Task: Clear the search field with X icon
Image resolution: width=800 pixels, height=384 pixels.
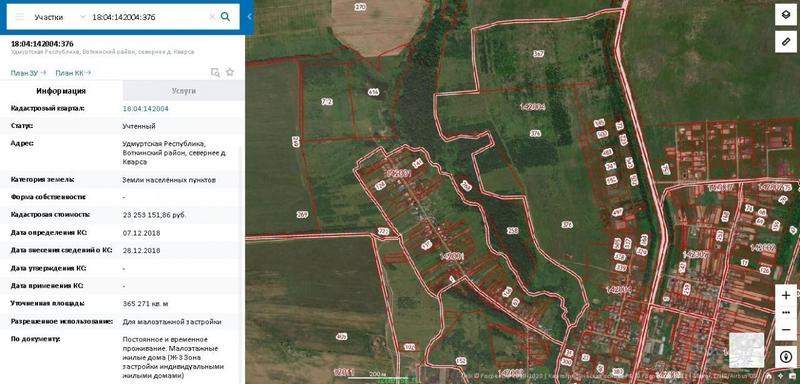Action: (x=212, y=17)
